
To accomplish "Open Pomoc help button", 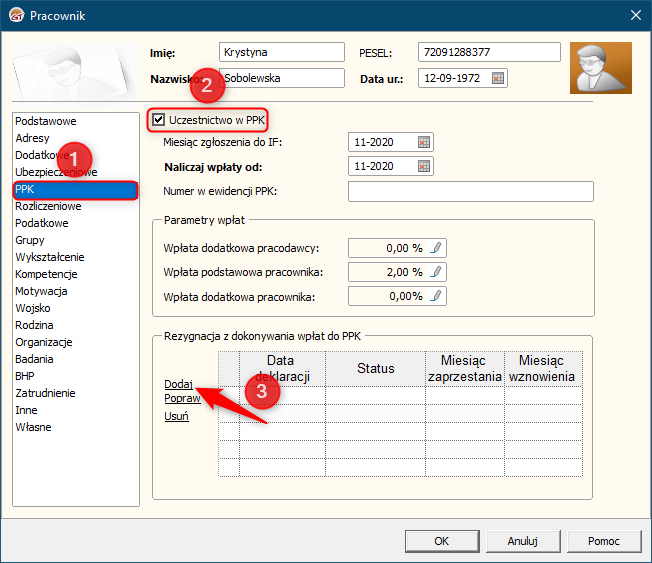I will click(x=603, y=540).
